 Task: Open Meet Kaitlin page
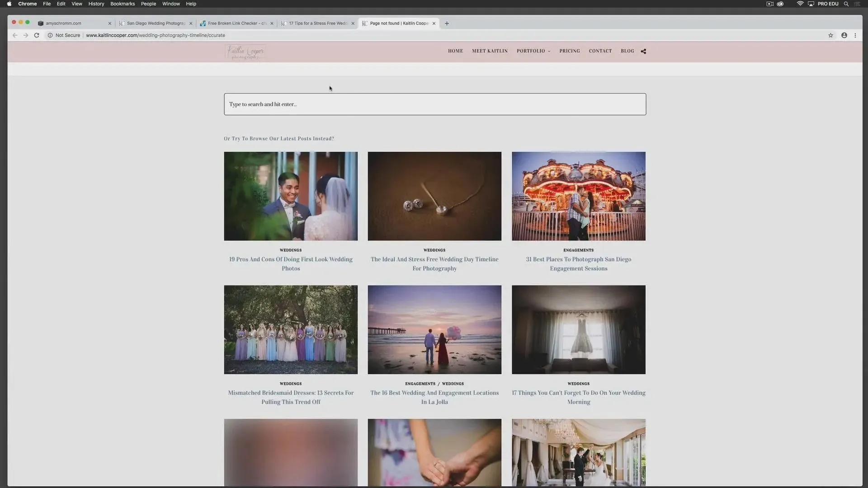[490, 51]
